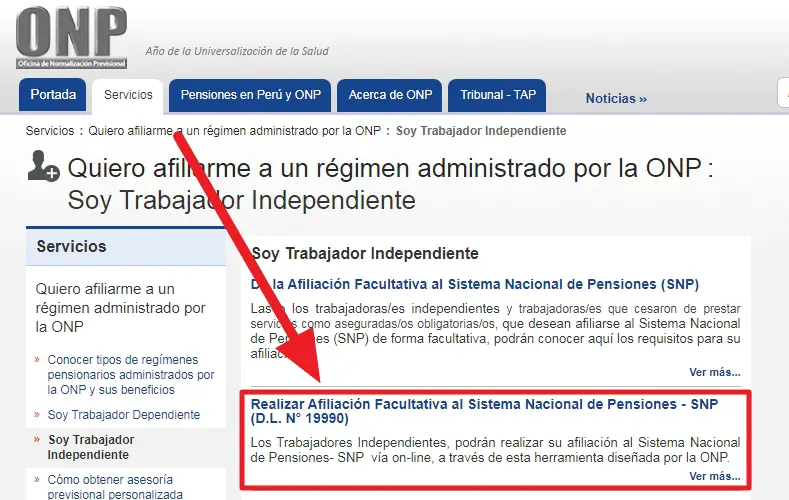This screenshot has width=789, height=500.
Task: Open Realizar Afiliación Facultativa SNP D.L. 19990
Action: pyautogui.click(x=484, y=411)
